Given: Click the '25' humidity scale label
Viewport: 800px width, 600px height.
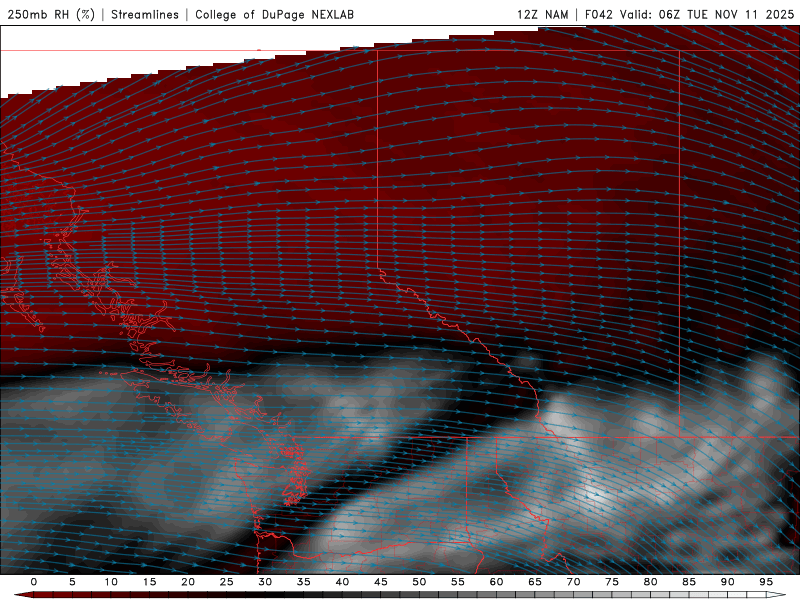Looking at the screenshot, I should [227, 582].
